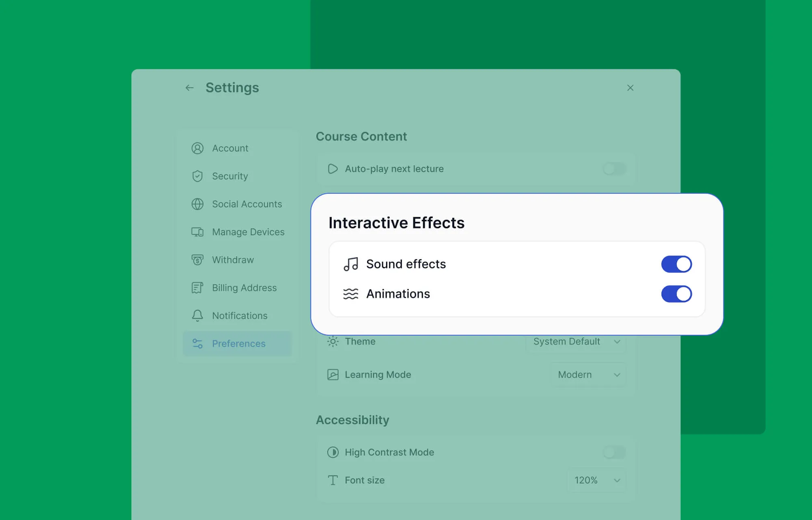
Task: Go to Billing Address label
Action: tap(244, 288)
